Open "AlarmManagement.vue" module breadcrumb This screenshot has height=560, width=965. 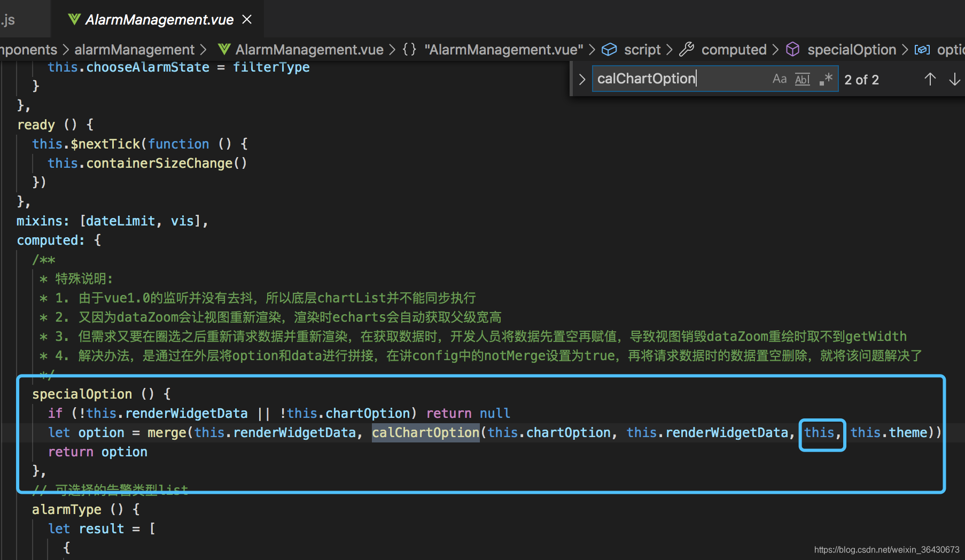[504, 50]
